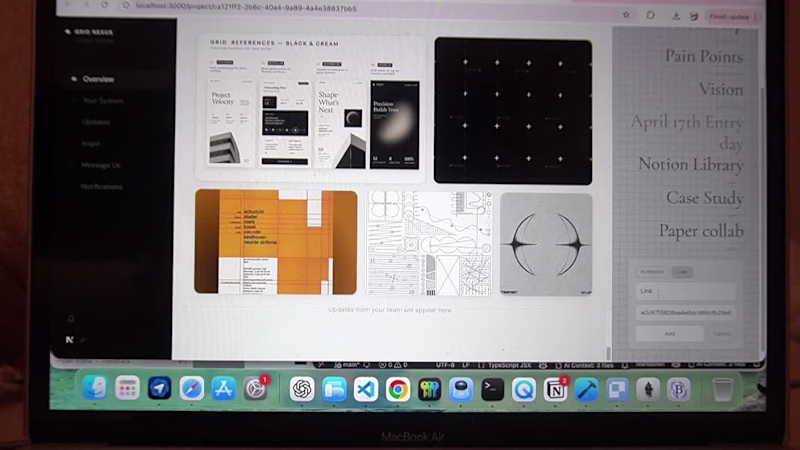Open browser downloads icon

(x=676, y=16)
